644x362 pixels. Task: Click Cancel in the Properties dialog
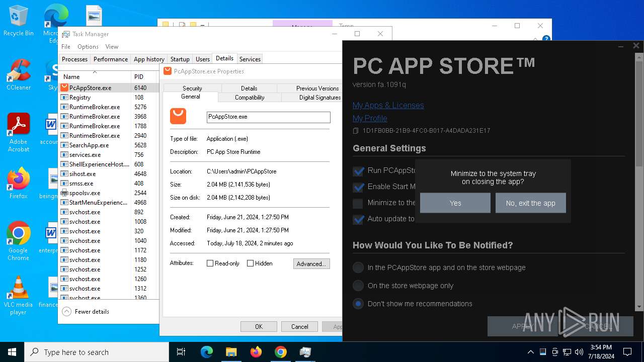tap(299, 326)
